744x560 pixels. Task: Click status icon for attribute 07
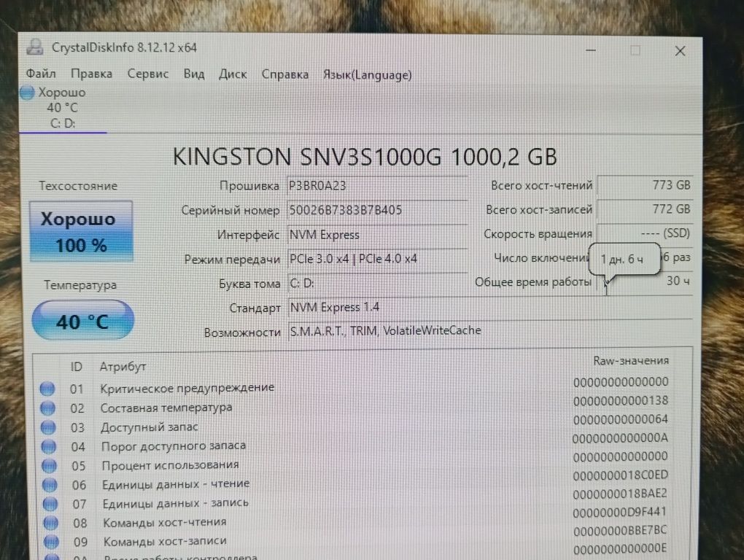point(50,504)
